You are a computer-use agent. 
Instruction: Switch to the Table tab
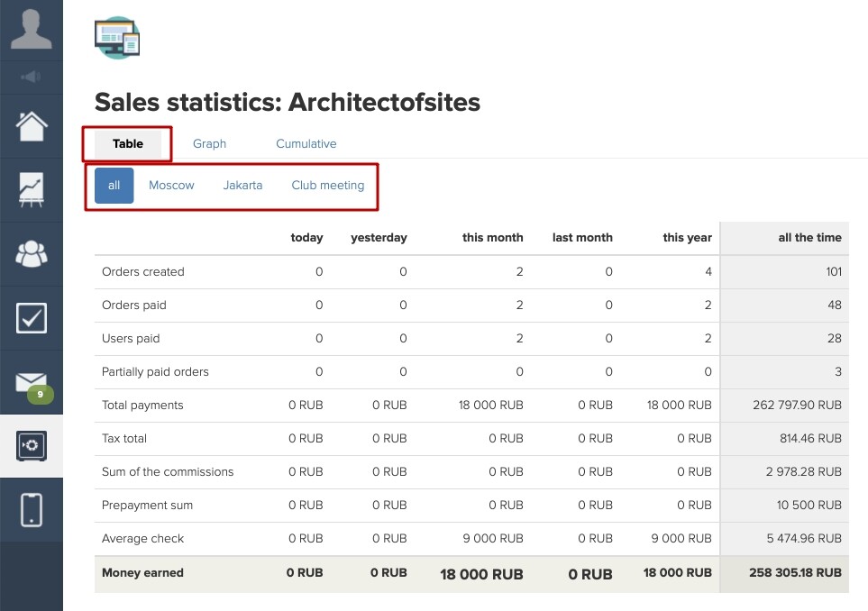click(128, 144)
